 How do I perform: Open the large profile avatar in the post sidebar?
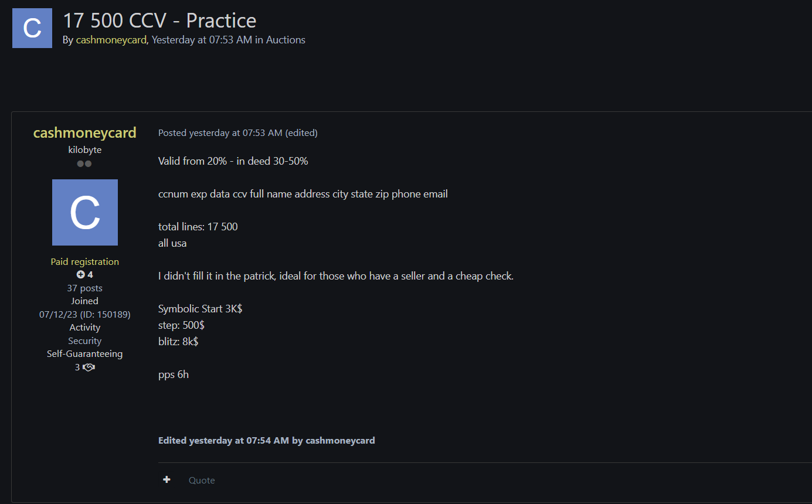(85, 212)
